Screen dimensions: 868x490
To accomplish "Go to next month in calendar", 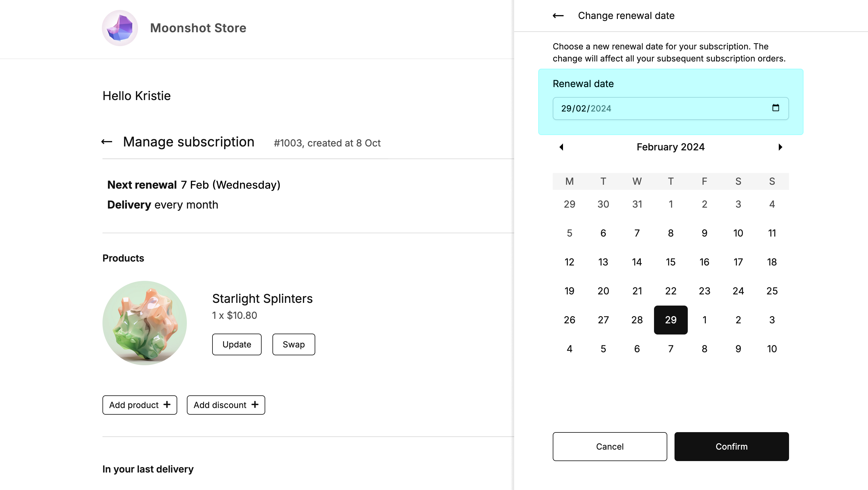I will tap(780, 147).
